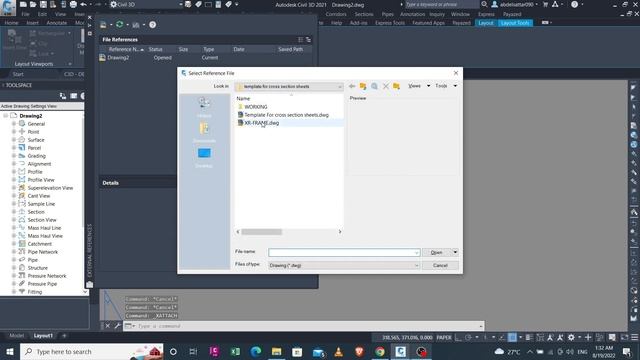Expand the Surface node in Toolspace tree

tap(14, 140)
